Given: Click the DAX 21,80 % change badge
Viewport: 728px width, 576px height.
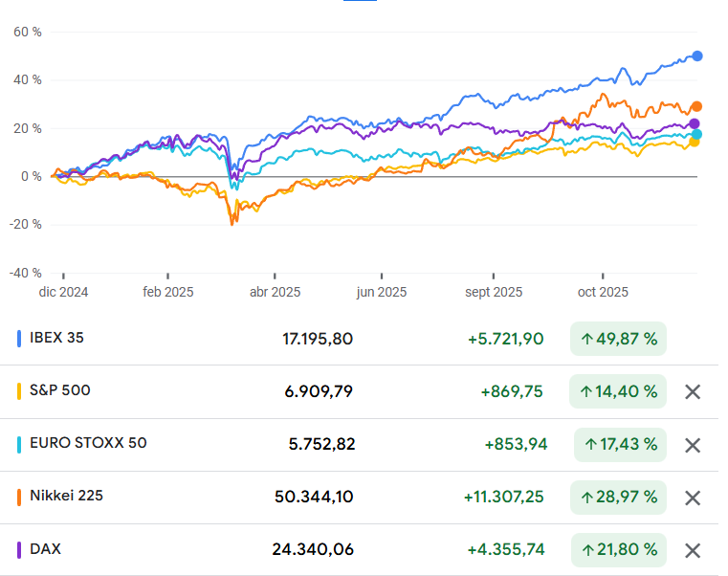Looking at the screenshot, I should pyautogui.click(x=618, y=550).
